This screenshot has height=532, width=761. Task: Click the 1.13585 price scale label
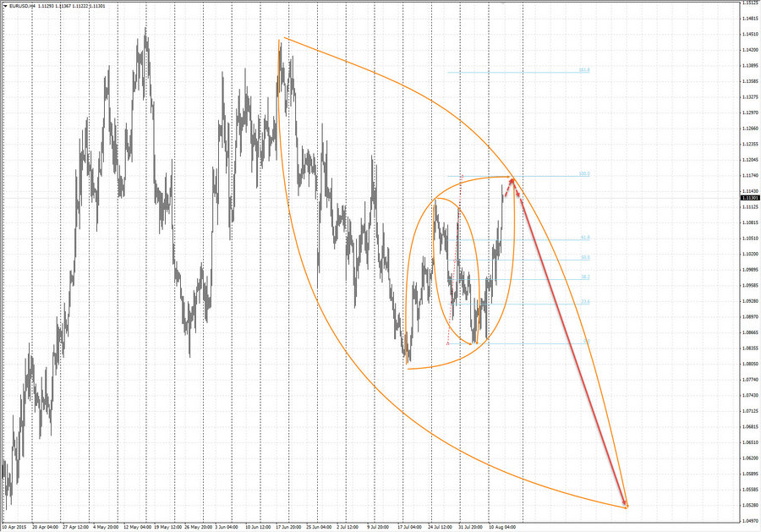[750, 81]
